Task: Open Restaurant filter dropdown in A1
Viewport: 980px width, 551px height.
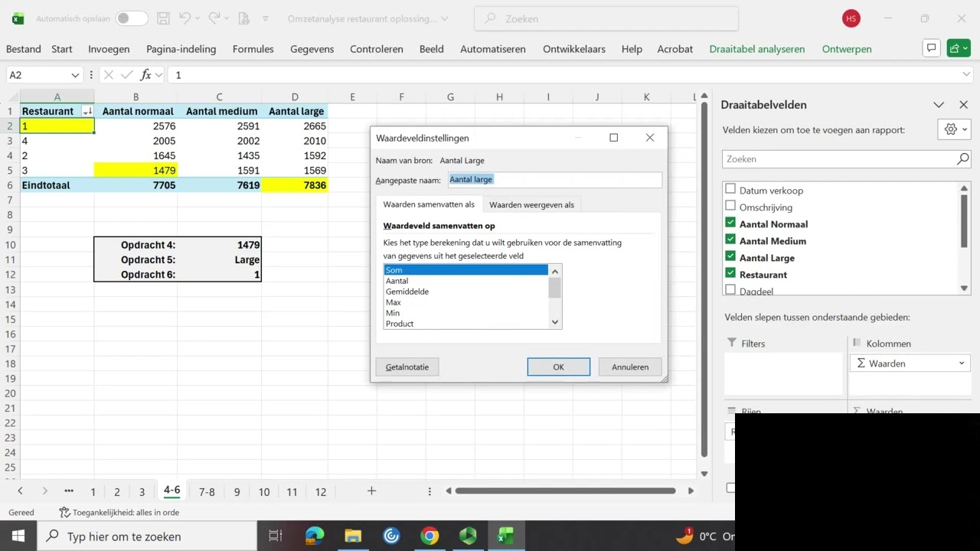Action: (87, 111)
